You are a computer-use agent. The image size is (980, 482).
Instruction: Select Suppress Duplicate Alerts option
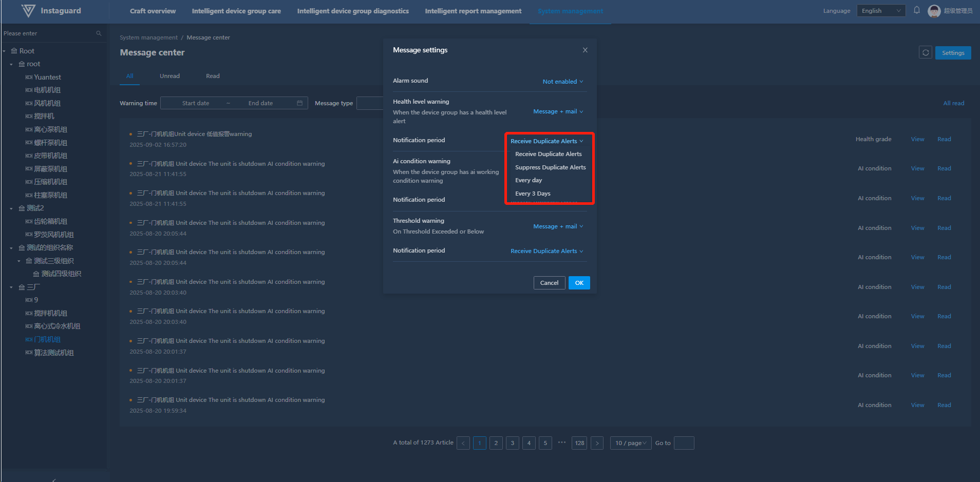click(550, 167)
